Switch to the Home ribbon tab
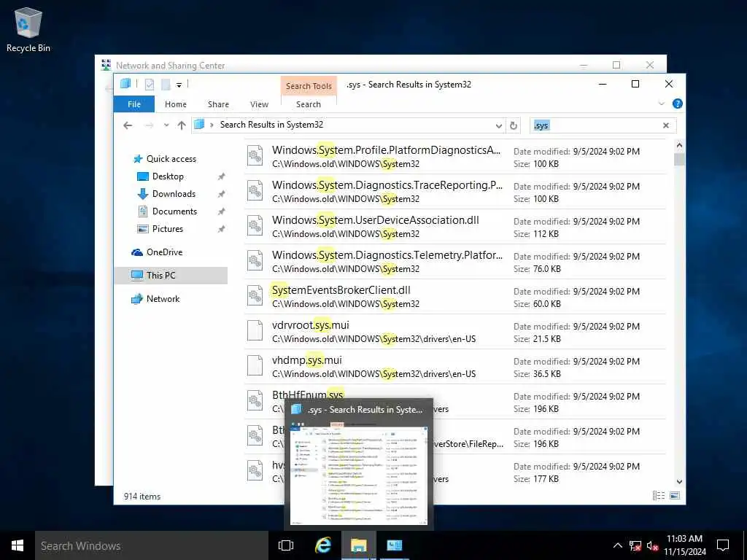 (175, 104)
